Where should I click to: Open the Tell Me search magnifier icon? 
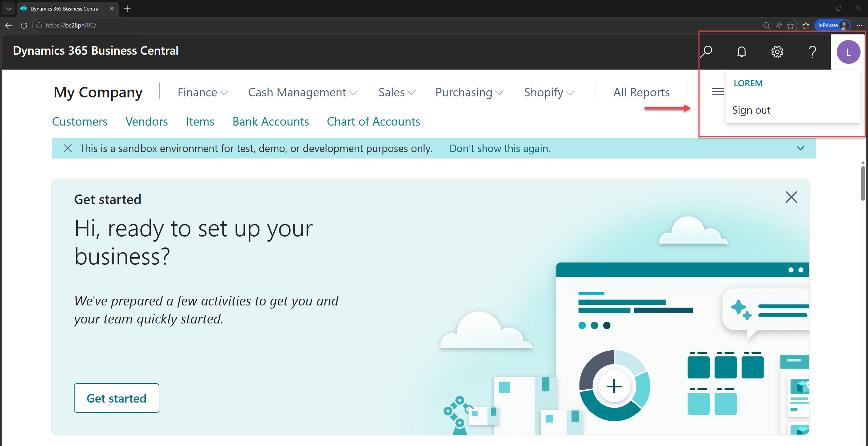(x=707, y=52)
